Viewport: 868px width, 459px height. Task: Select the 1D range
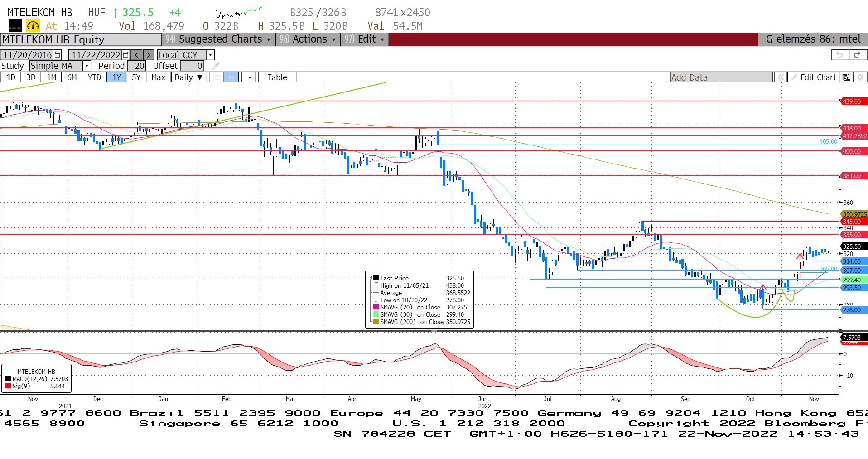click(11, 77)
